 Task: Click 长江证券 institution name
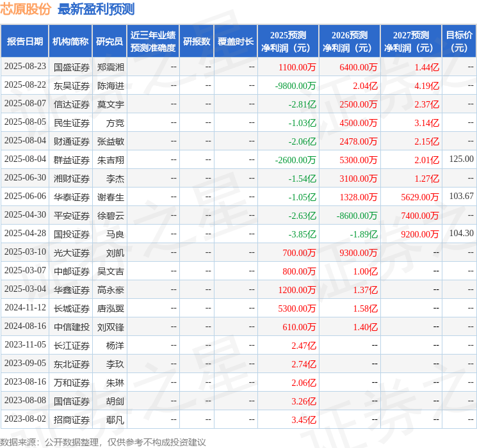[72, 346]
